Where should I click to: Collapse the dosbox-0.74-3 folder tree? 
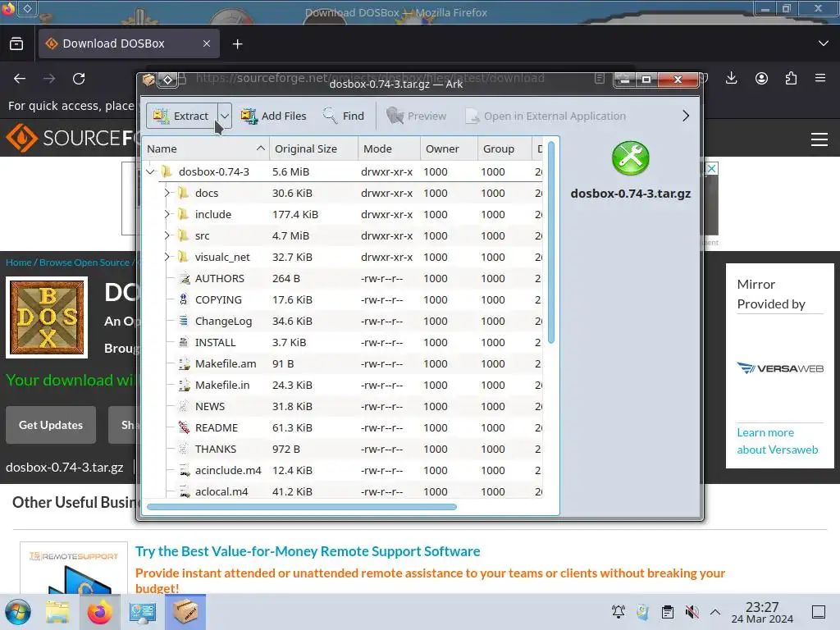[151, 172]
